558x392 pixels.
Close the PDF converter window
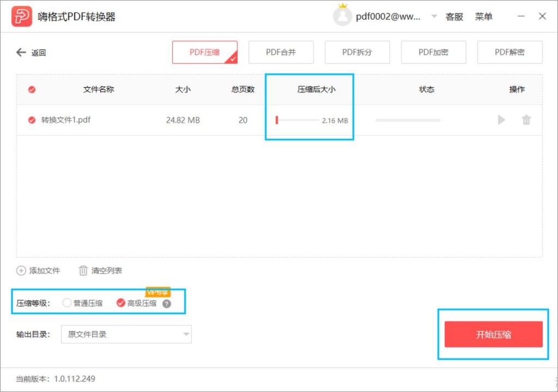coord(542,16)
